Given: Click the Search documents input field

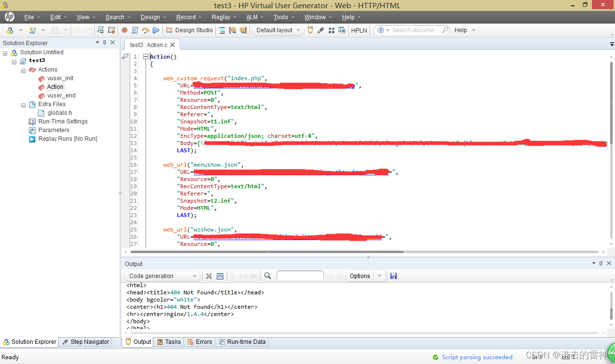Looking at the screenshot, I should point(416,30).
